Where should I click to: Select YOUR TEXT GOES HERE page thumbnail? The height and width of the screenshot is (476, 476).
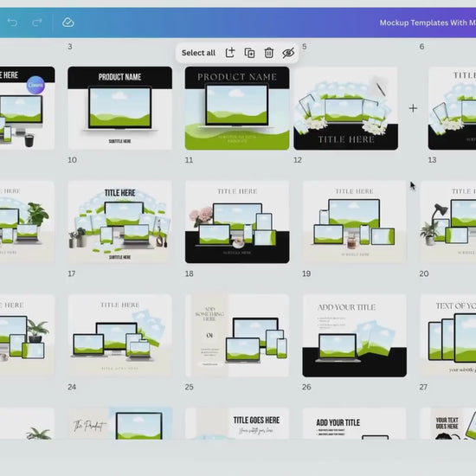[x=448, y=423]
